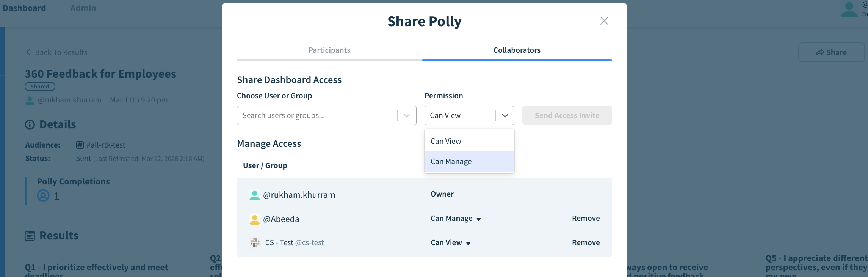Viewport: 868px width, 277px height.
Task: Click the Search users or groups field
Action: (x=316, y=115)
